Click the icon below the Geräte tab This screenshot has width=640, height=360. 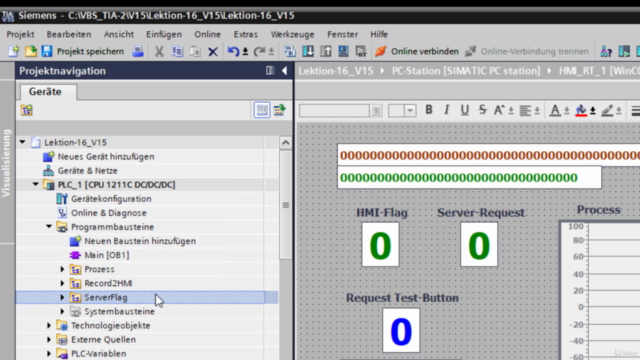pyautogui.click(x=27, y=110)
